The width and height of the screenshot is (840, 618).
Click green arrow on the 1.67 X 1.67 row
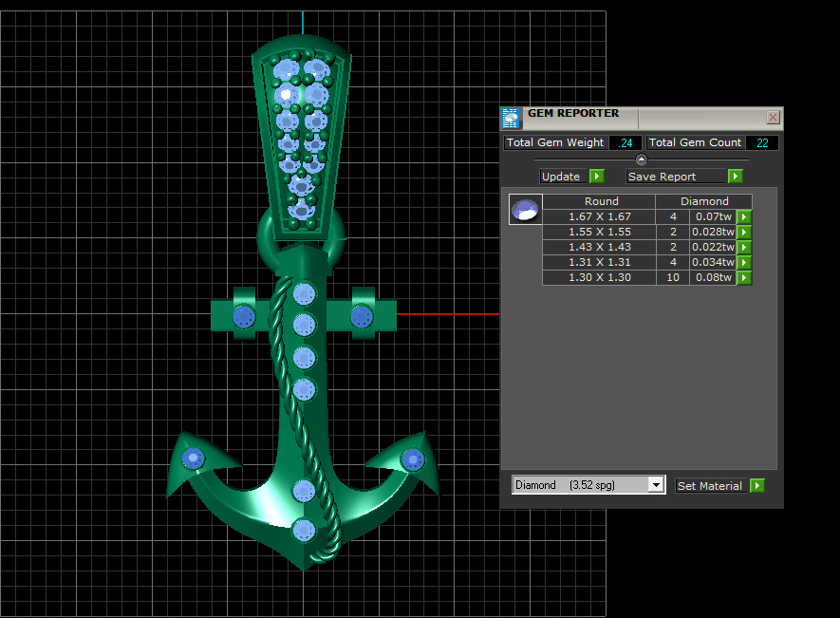pyautogui.click(x=744, y=216)
